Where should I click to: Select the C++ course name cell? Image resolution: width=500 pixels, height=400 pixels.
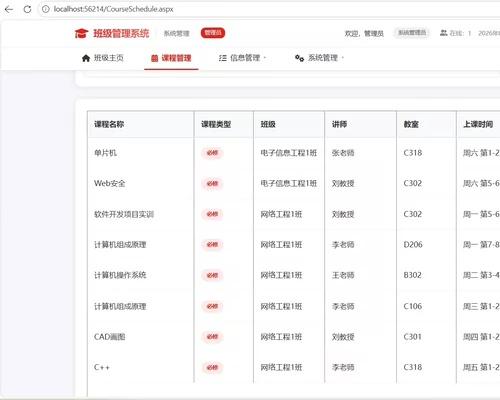(x=102, y=367)
